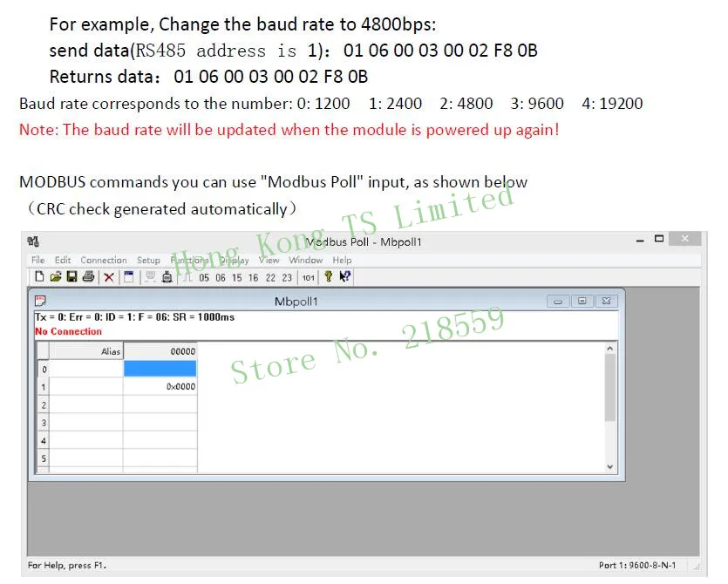Open the Window menu

pyautogui.click(x=305, y=260)
